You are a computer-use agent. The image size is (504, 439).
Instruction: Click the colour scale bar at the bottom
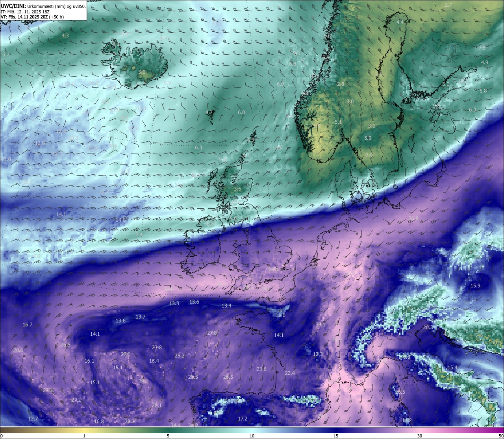[x=252, y=429]
